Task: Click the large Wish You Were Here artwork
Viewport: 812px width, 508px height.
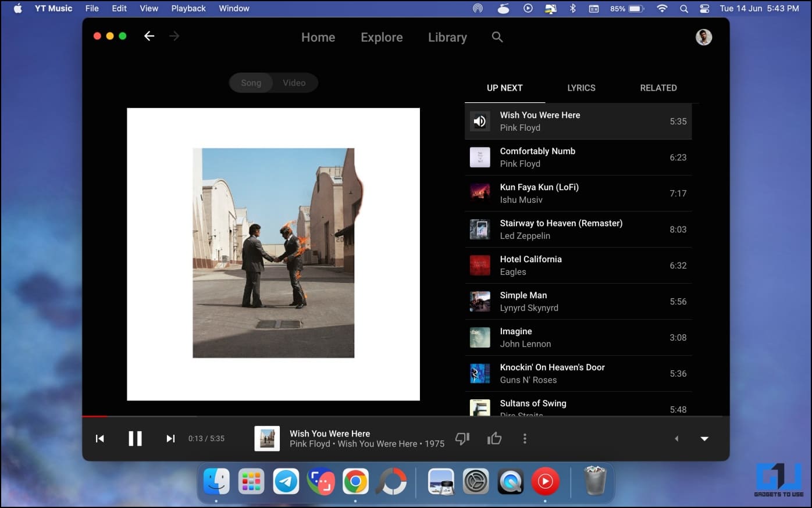Action: click(x=273, y=254)
